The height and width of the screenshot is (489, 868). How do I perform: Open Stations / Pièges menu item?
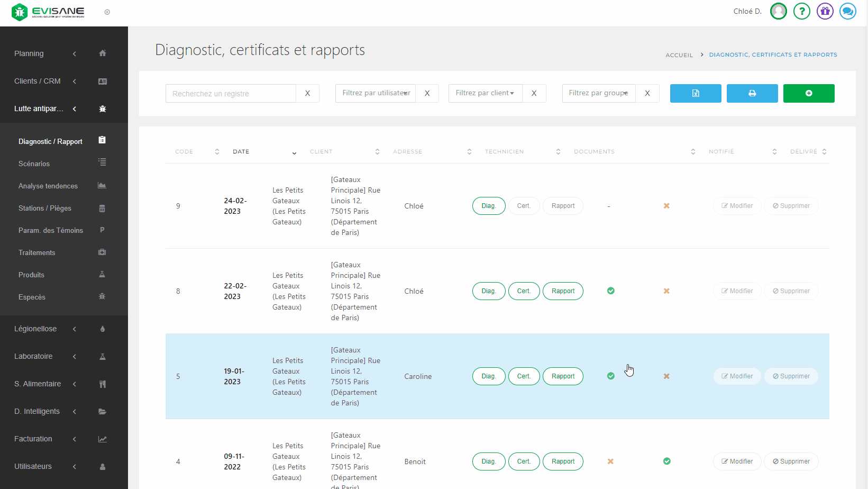point(45,208)
